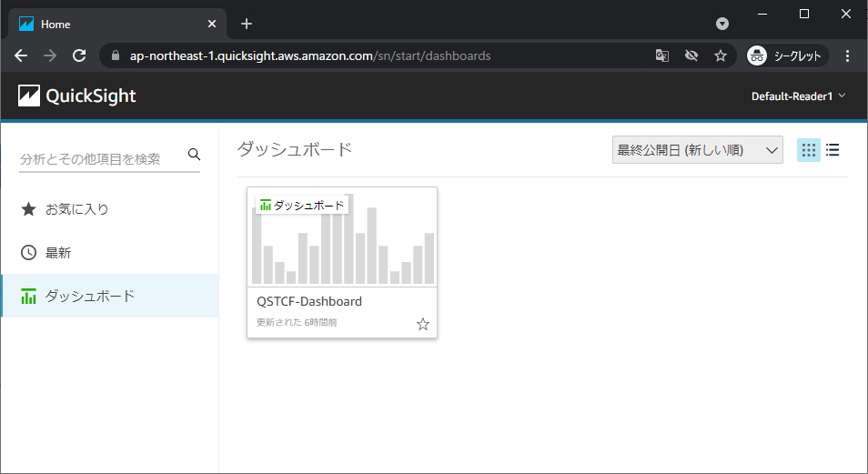This screenshot has height=474, width=868.
Task: Reload the page
Action: 79,55
